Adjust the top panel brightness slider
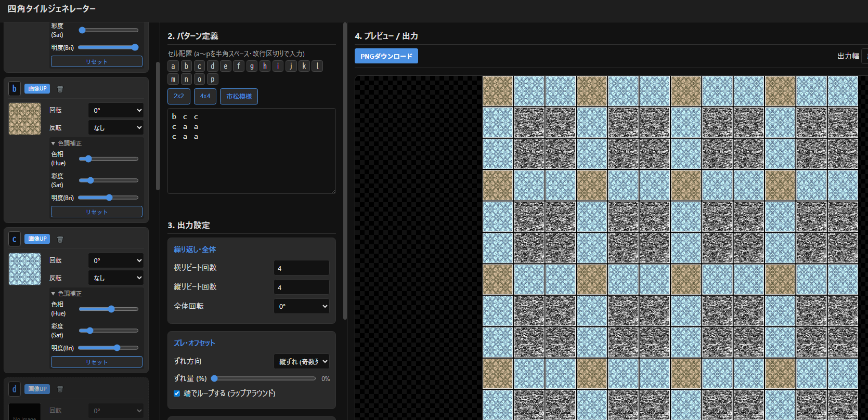 (108, 47)
